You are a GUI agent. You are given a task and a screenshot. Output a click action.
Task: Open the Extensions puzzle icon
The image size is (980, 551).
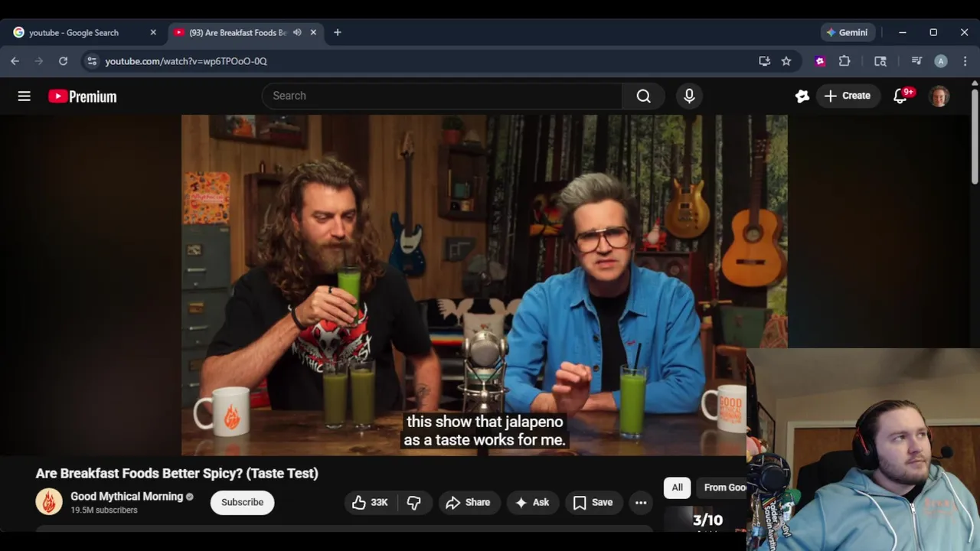[844, 61]
